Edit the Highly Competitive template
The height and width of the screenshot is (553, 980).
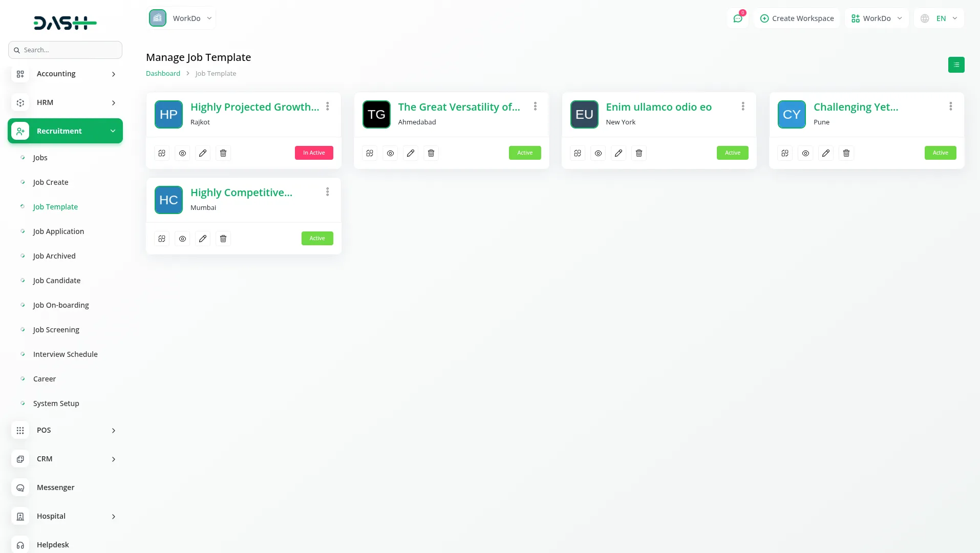[x=203, y=239]
